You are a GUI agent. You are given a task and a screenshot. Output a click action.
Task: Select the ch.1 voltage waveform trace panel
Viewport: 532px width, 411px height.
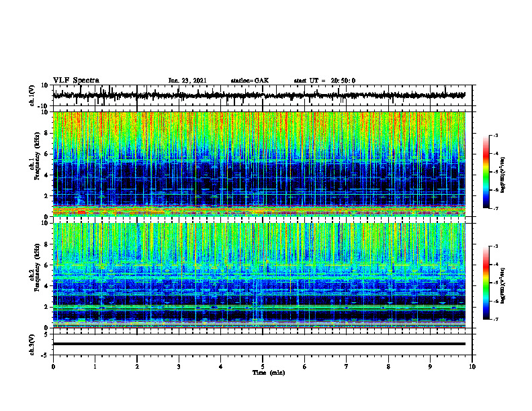pos(263,95)
